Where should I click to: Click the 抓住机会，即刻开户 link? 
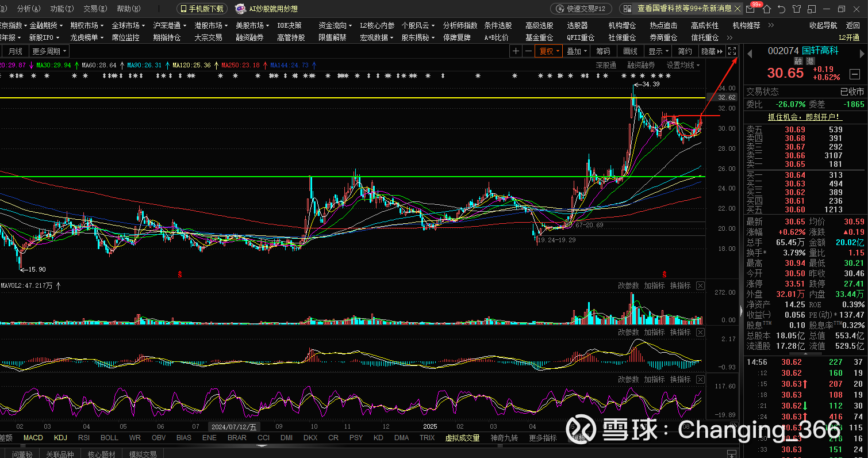[804, 117]
